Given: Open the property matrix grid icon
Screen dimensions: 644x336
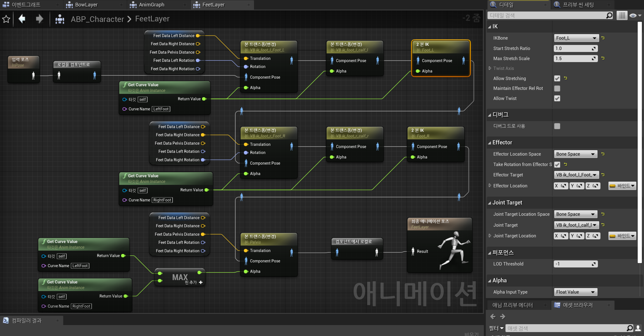Looking at the screenshot, I should (622, 15).
